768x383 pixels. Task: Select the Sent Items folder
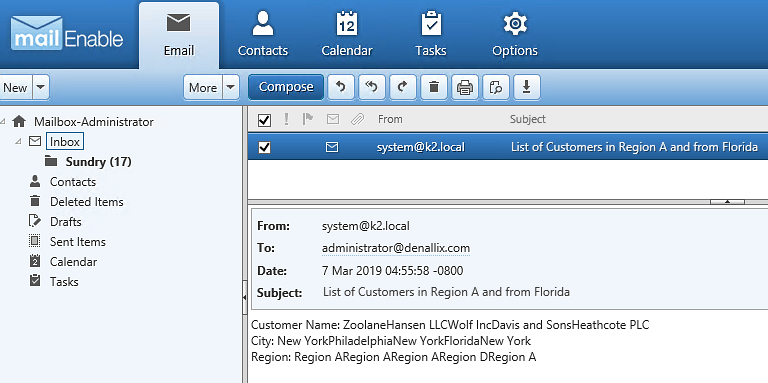[77, 241]
